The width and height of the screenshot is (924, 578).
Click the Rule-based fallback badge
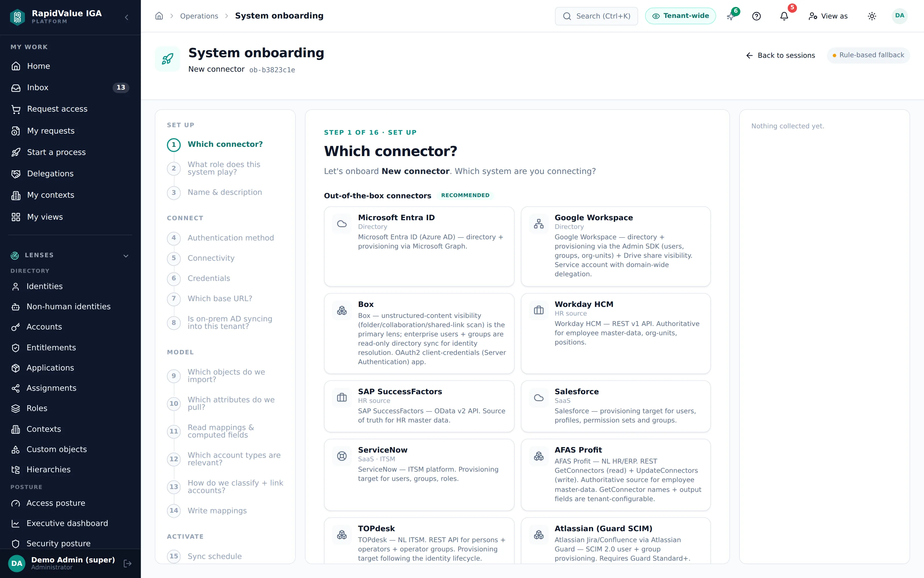pos(868,55)
